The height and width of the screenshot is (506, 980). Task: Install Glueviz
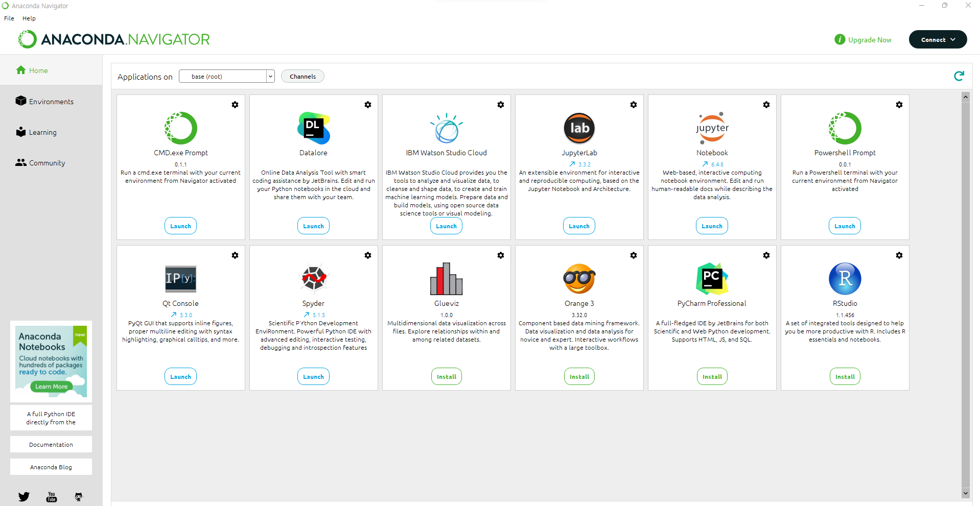[x=447, y=376]
